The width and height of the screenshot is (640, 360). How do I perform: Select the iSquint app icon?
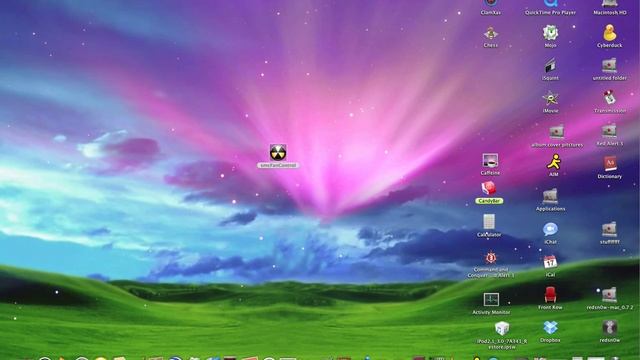coord(550,65)
